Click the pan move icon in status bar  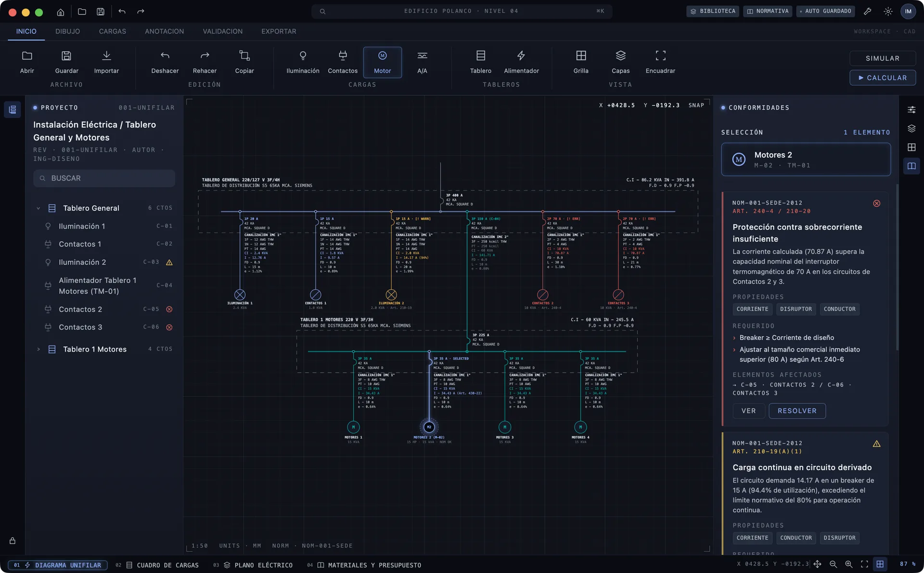817,564
